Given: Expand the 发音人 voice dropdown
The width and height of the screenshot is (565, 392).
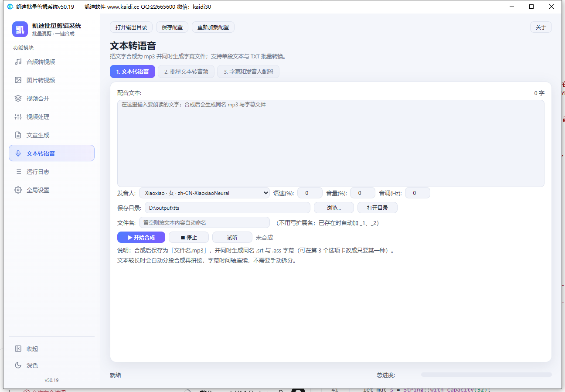Looking at the screenshot, I should (x=204, y=193).
